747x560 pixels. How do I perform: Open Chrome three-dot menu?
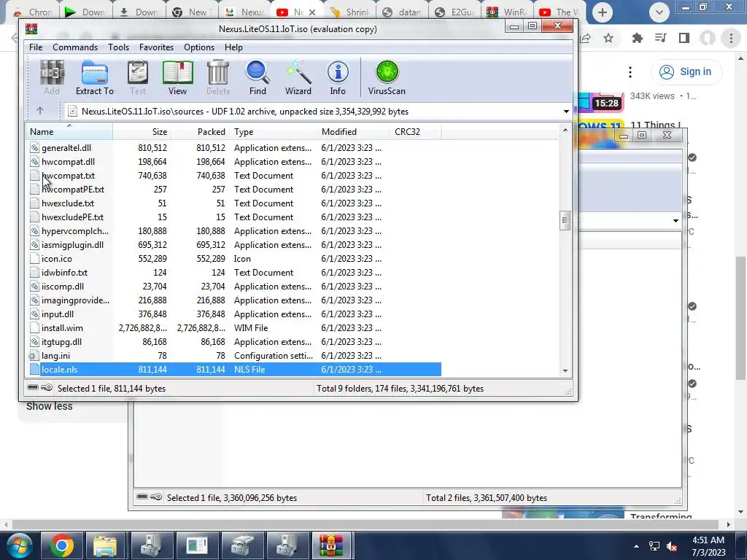(731, 38)
